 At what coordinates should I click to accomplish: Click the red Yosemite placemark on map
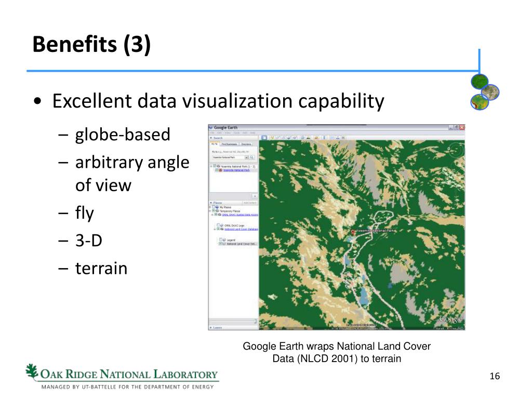[x=353, y=232]
